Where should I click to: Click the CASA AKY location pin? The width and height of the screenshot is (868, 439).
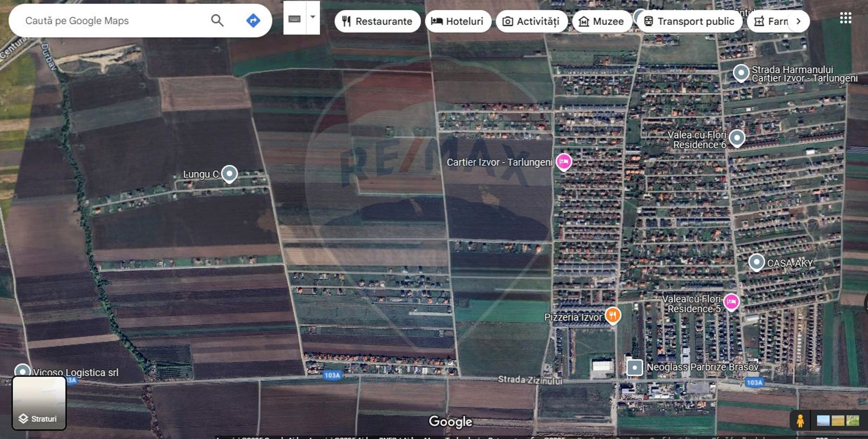pyautogui.click(x=756, y=262)
